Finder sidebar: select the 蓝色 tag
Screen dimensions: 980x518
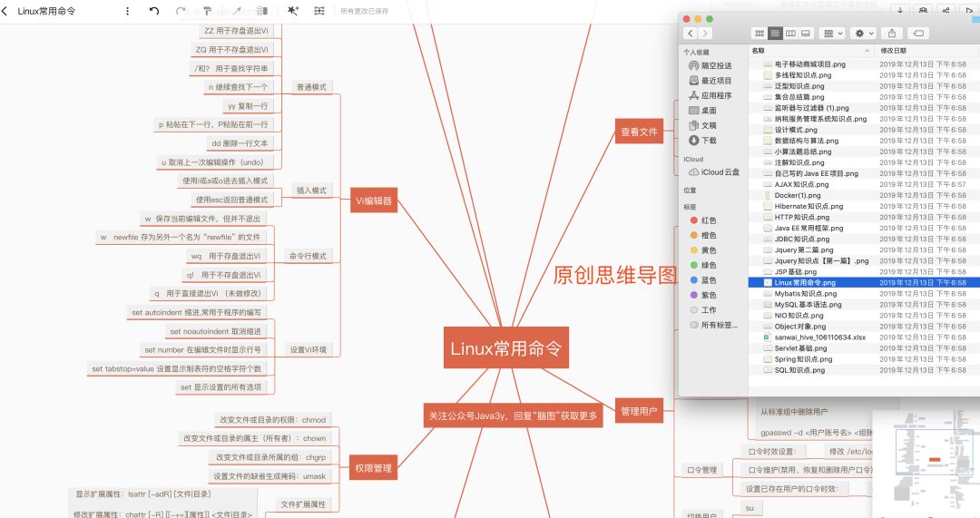point(703,280)
